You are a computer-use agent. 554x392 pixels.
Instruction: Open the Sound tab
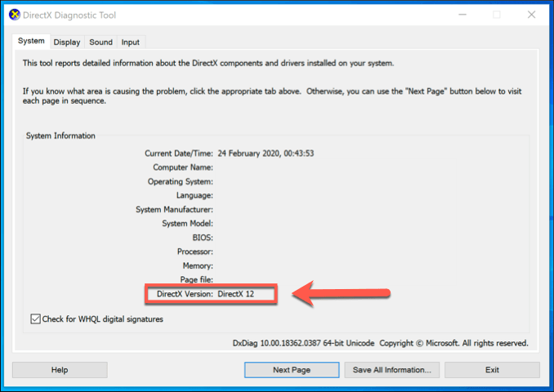101,42
